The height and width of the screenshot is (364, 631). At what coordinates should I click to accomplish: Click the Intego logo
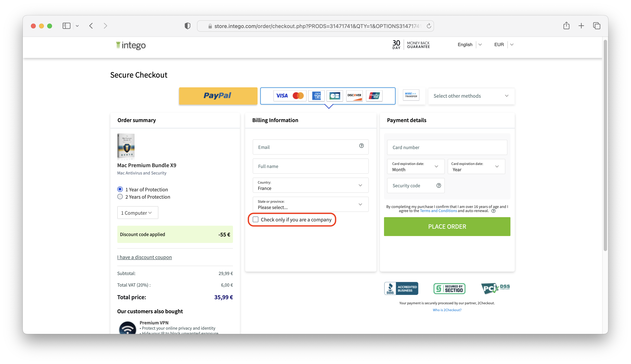tap(131, 45)
